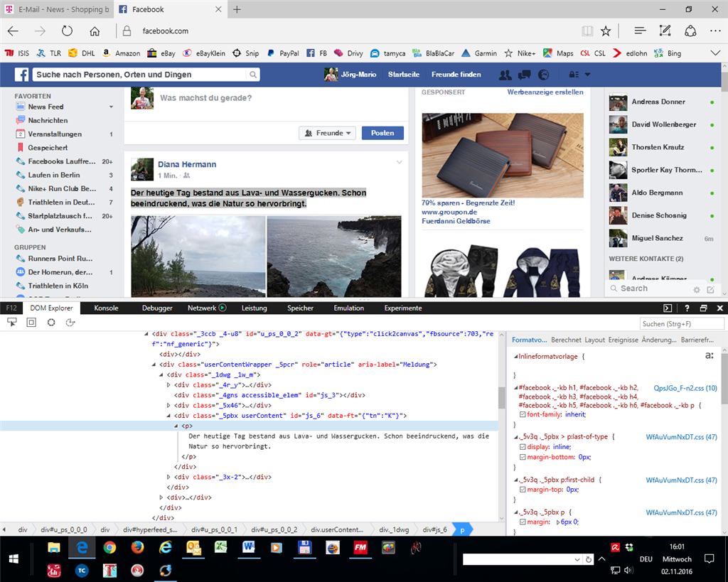The width and height of the screenshot is (728, 582).
Task: Open Werbeanzeige erstellen link
Action: 545,92
